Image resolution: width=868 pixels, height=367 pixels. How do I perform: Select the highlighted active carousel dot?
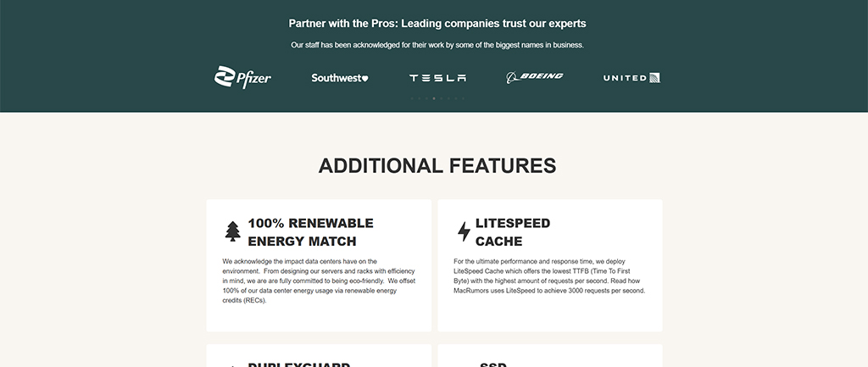434,98
